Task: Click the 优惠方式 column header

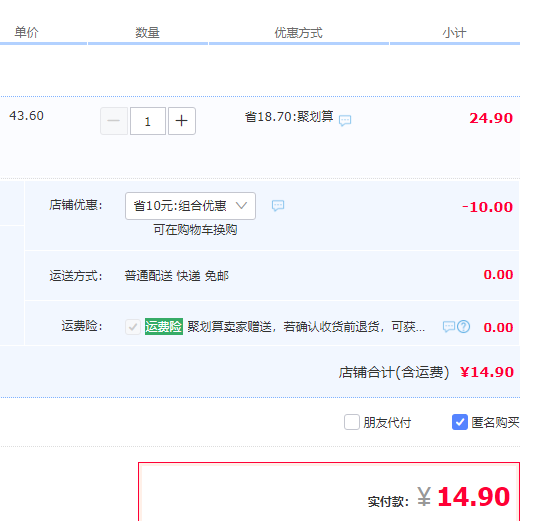Action: (298, 33)
